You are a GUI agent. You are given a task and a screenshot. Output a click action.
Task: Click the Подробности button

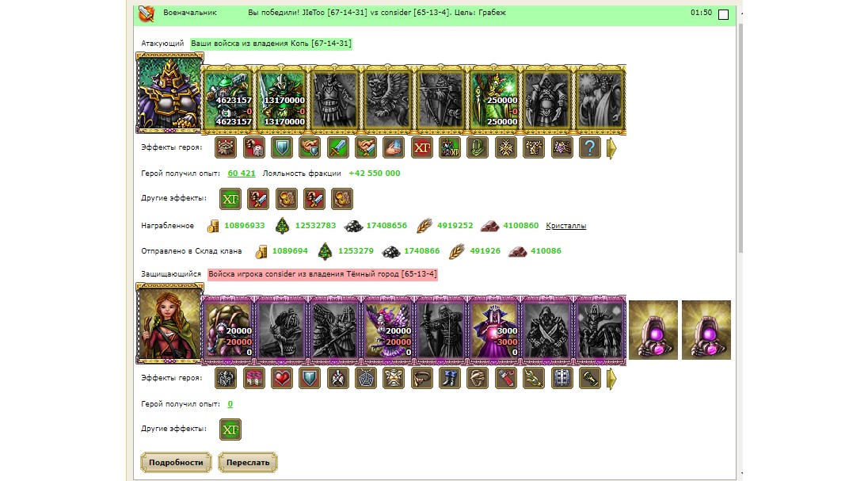[176, 462]
